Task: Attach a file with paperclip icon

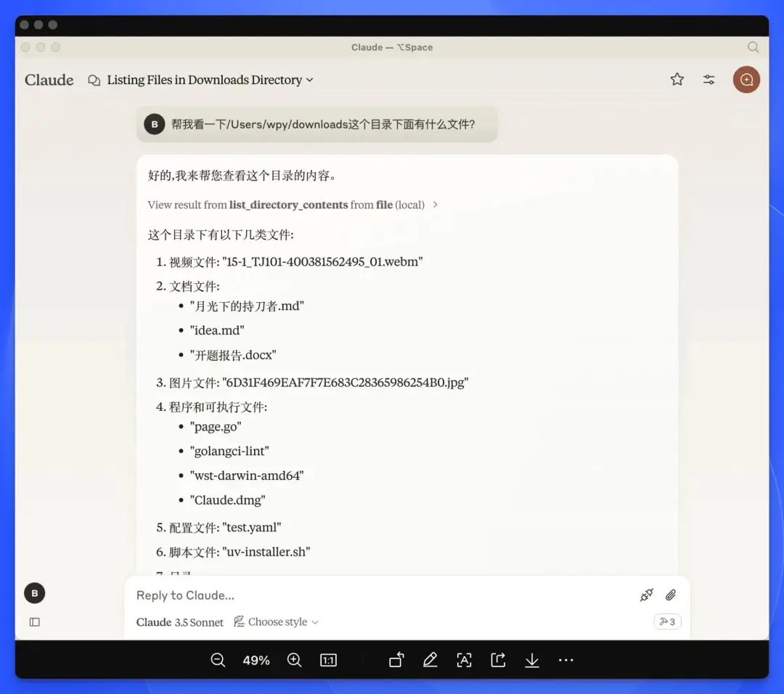Action: click(671, 595)
